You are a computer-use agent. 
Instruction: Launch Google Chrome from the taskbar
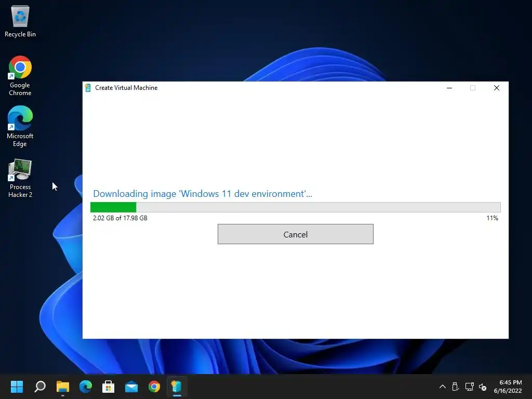[154, 387]
